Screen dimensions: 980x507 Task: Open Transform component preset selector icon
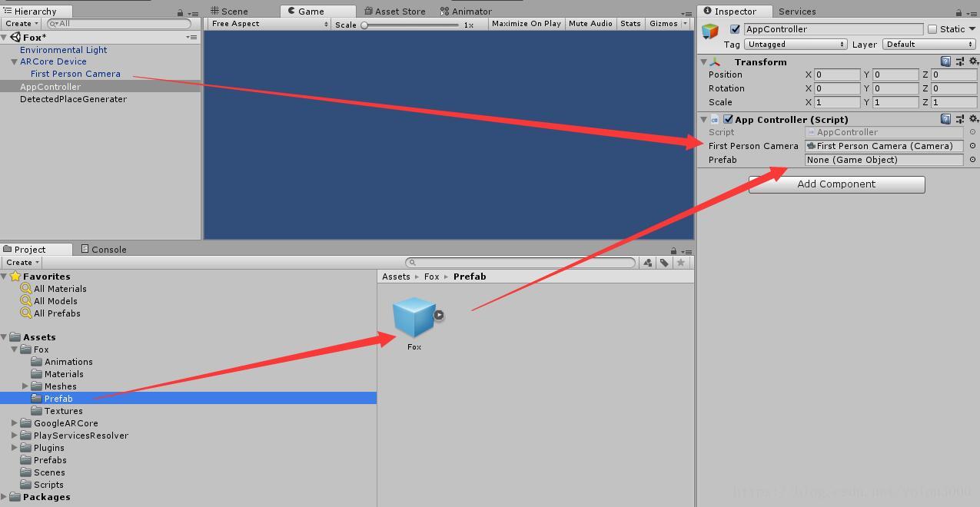[960, 61]
